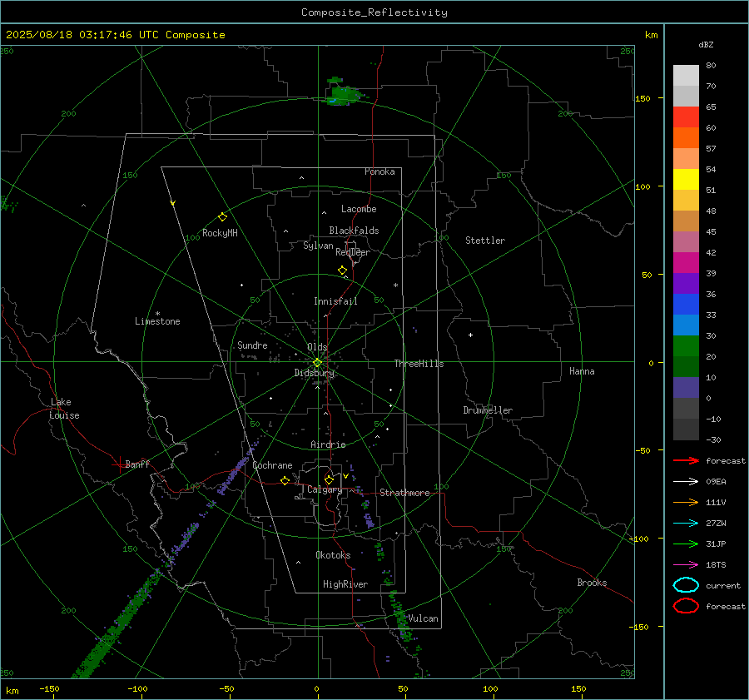Pick the blue 36 dBZ color swatch
This screenshot has height=700, width=749.
click(686, 304)
